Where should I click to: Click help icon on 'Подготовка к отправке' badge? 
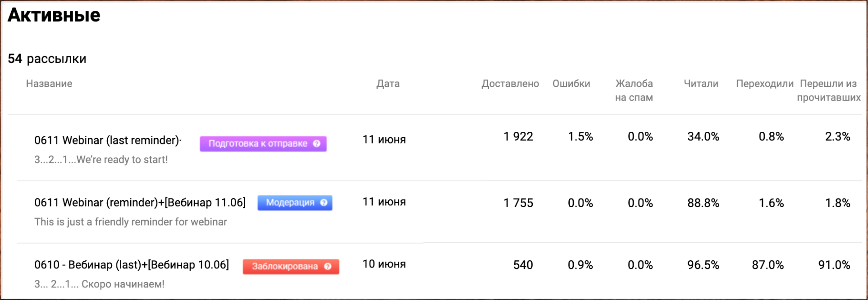tap(317, 143)
